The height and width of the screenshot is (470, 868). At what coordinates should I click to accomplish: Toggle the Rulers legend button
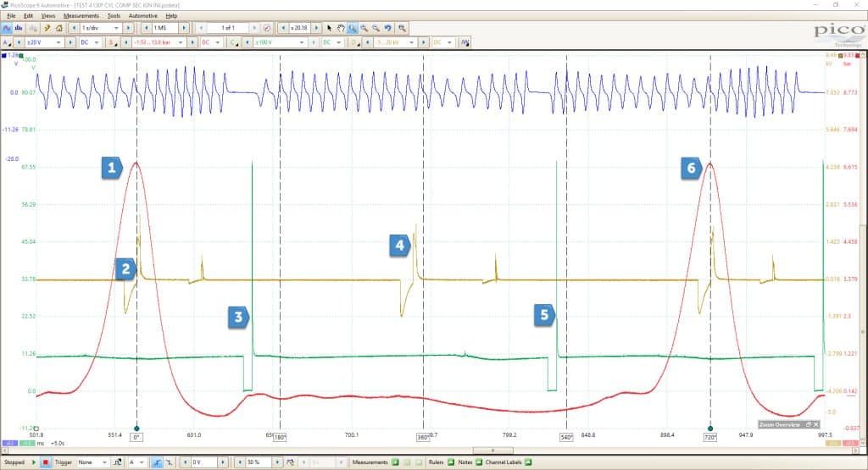(x=451, y=462)
